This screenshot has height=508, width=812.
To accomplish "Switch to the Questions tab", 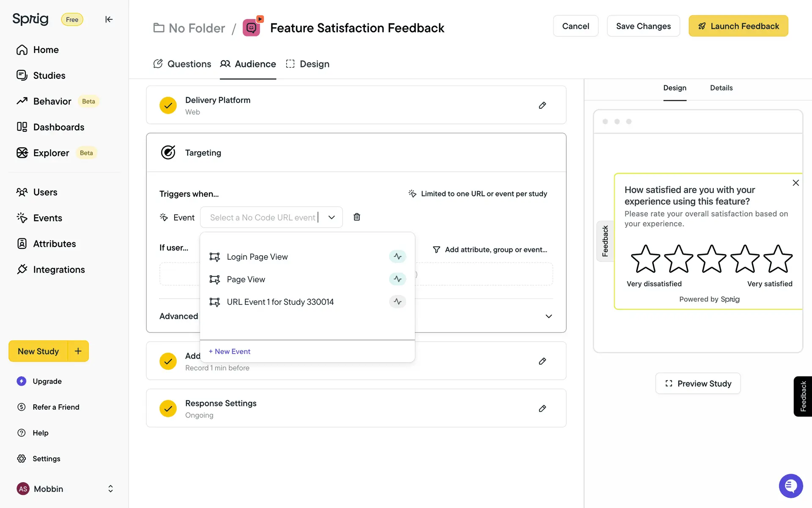I will pyautogui.click(x=182, y=64).
